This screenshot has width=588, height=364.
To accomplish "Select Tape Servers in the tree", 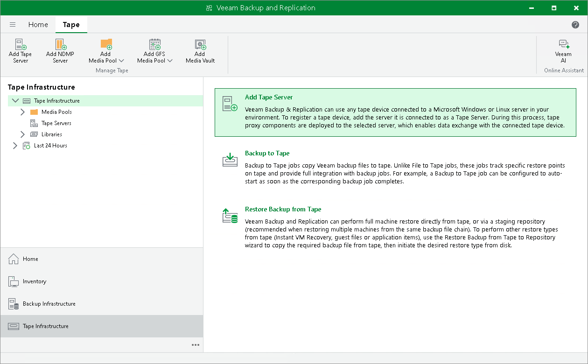I will 56,123.
